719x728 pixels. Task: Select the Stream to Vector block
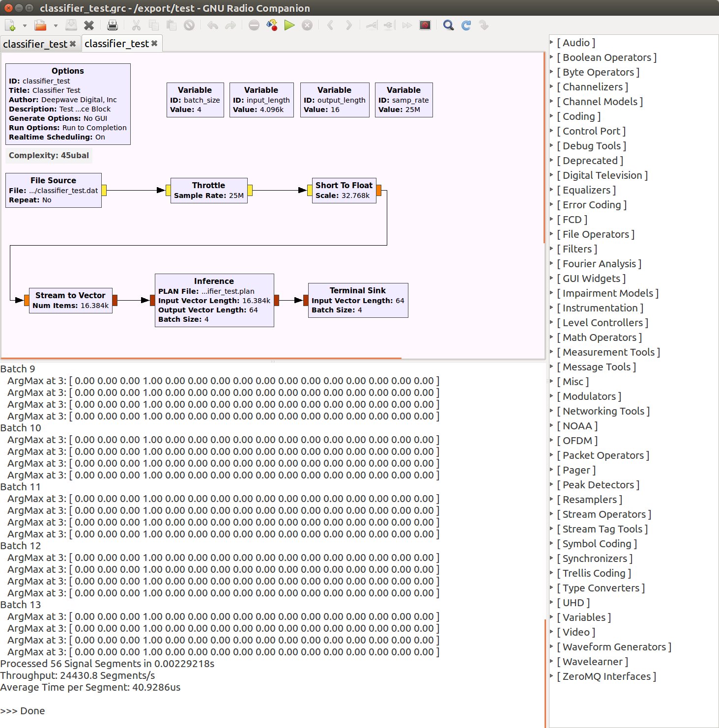(70, 300)
